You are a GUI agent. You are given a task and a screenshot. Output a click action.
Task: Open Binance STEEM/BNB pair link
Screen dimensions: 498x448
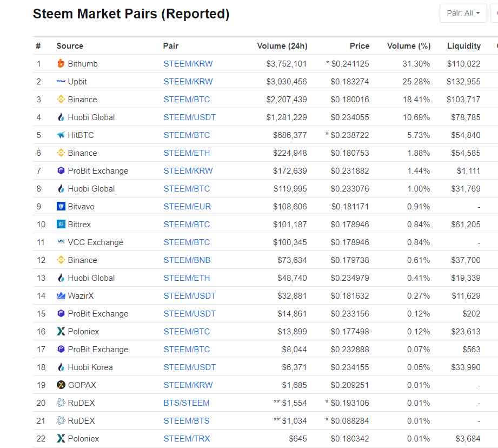(x=187, y=260)
